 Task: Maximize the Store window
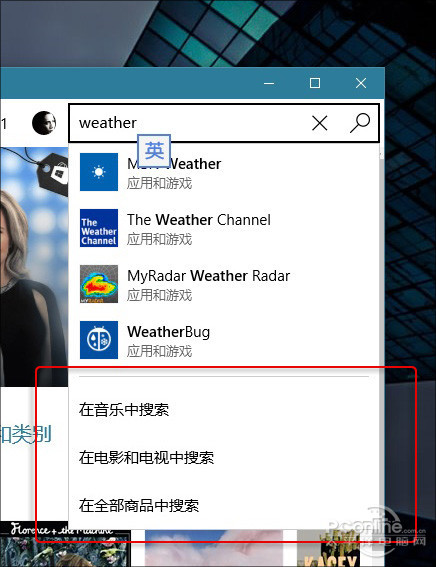point(315,83)
